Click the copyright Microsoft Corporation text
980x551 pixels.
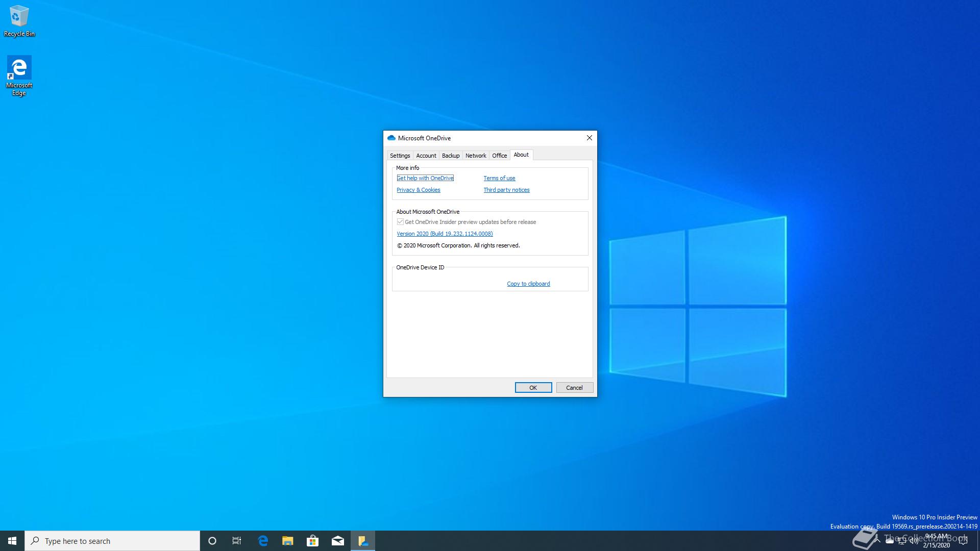point(458,245)
